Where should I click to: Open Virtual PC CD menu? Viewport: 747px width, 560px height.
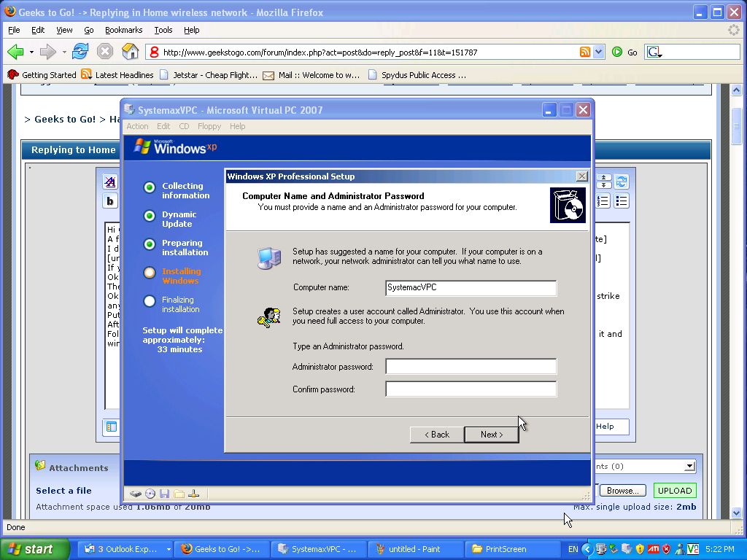(x=184, y=126)
